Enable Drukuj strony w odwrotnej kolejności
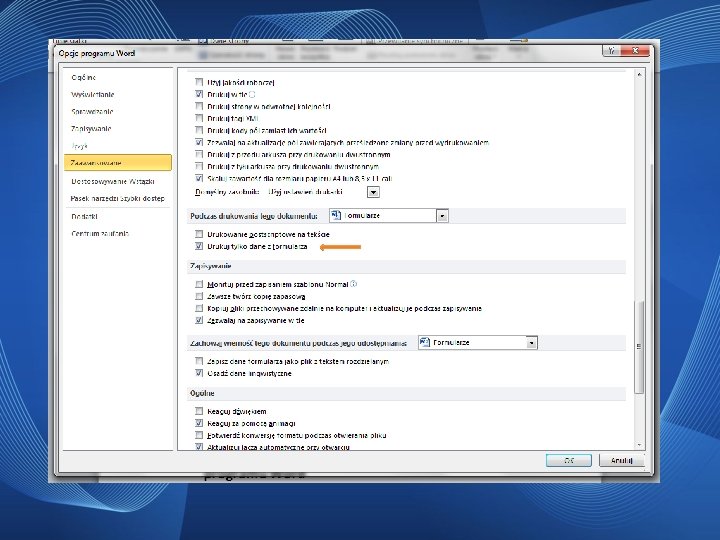 pyautogui.click(x=199, y=106)
